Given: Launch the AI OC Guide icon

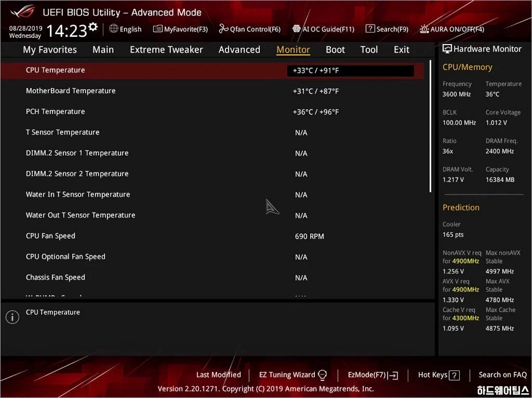Looking at the screenshot, I should [x=297, y=29].
